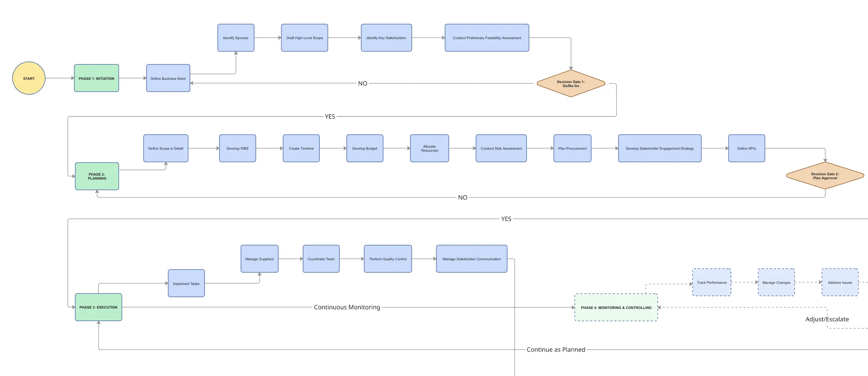Select the Implement Tasks node

pyautogui.click(x=186, y=283)
